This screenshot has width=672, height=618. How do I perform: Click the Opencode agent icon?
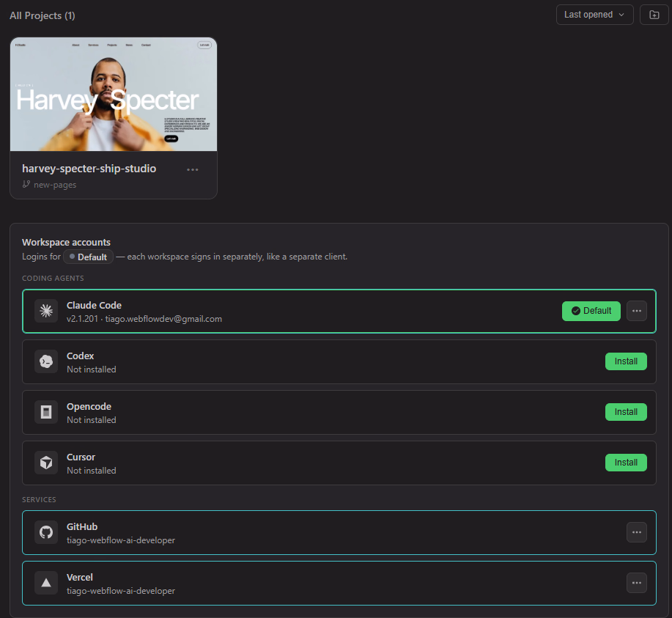pos(46,412)
